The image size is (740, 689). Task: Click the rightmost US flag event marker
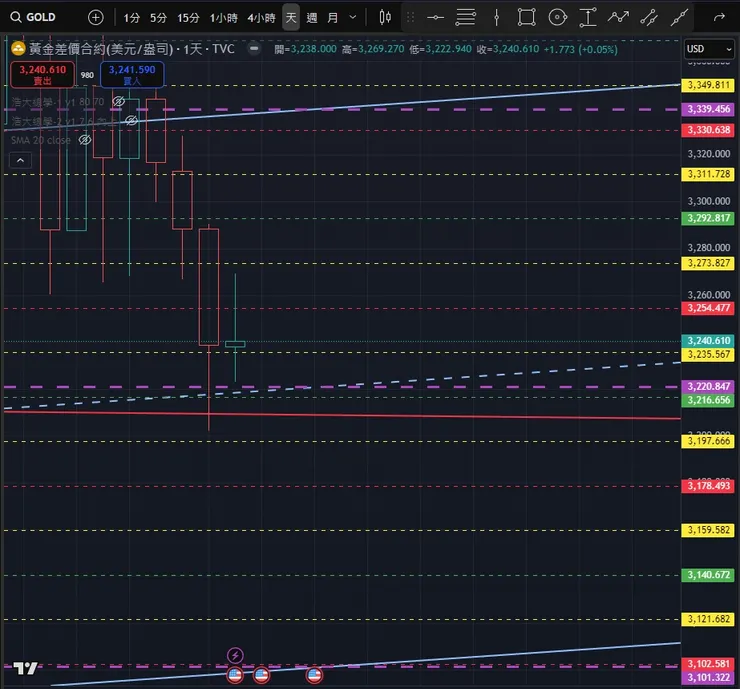pos(314,675)
